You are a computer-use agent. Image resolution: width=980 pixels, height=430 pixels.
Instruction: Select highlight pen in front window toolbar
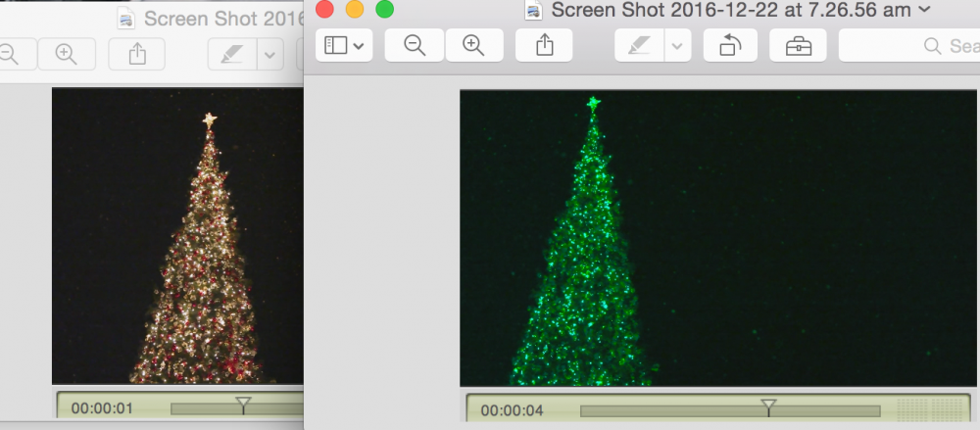[639, 45]
